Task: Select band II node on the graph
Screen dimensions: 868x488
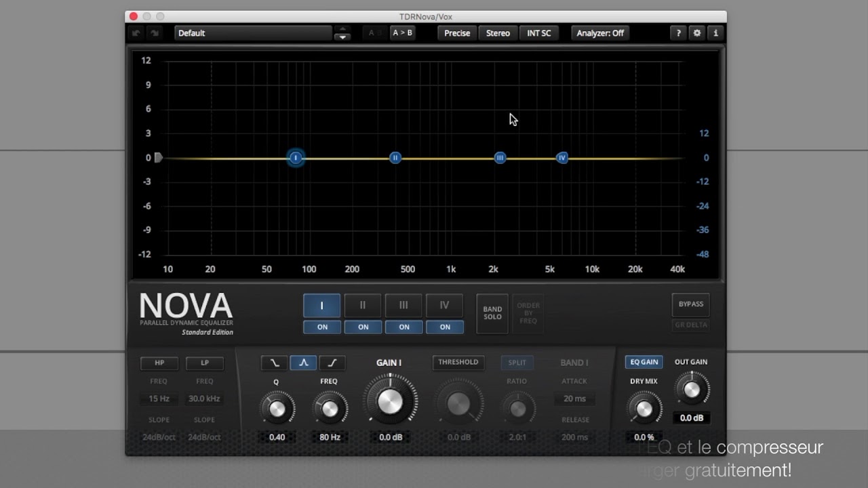Action: coord(395,158)
